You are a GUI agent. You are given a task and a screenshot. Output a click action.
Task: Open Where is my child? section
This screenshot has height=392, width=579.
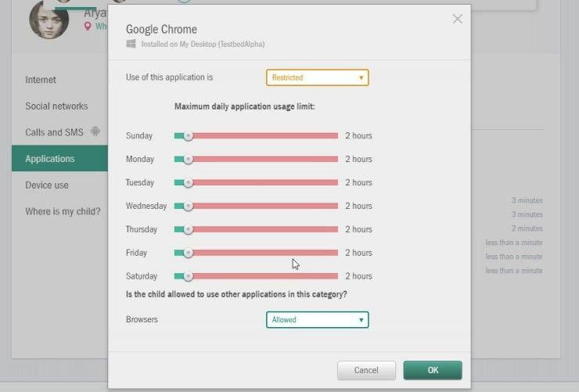click(63, 211)
